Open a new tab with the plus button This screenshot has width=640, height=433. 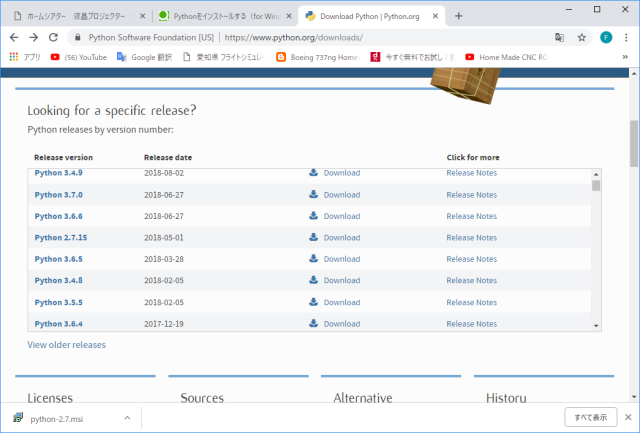(458, 16)
